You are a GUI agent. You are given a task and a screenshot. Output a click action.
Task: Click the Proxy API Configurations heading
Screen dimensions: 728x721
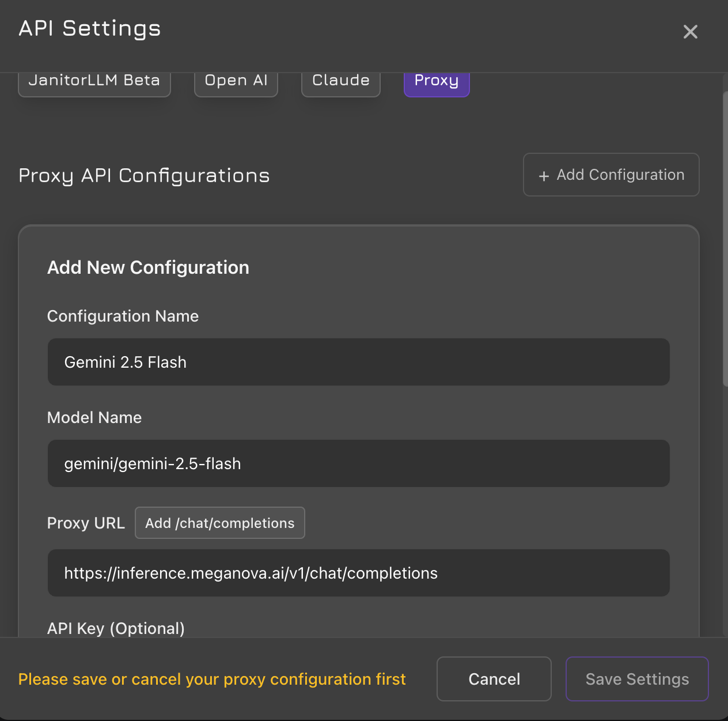(144, 175)
